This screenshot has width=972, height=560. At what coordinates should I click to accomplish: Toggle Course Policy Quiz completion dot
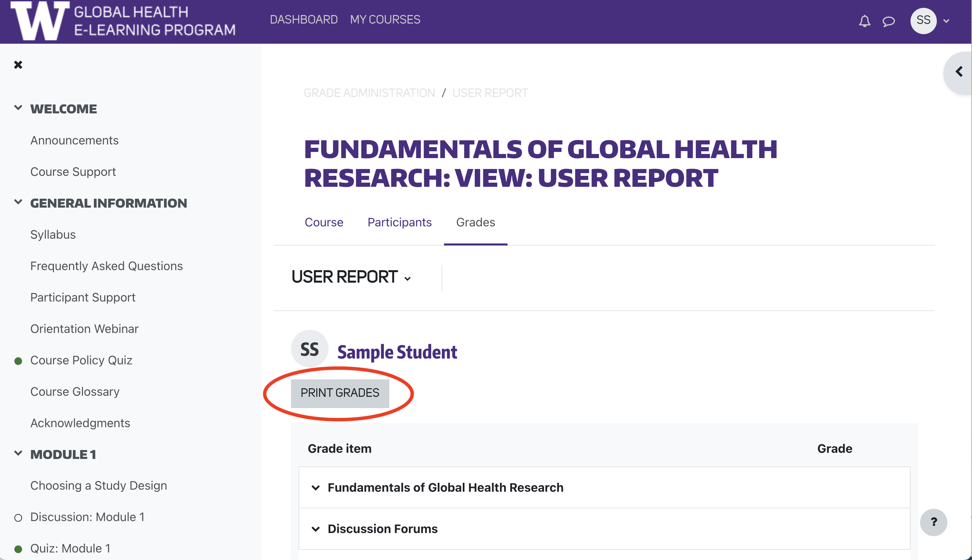(18, 361)
